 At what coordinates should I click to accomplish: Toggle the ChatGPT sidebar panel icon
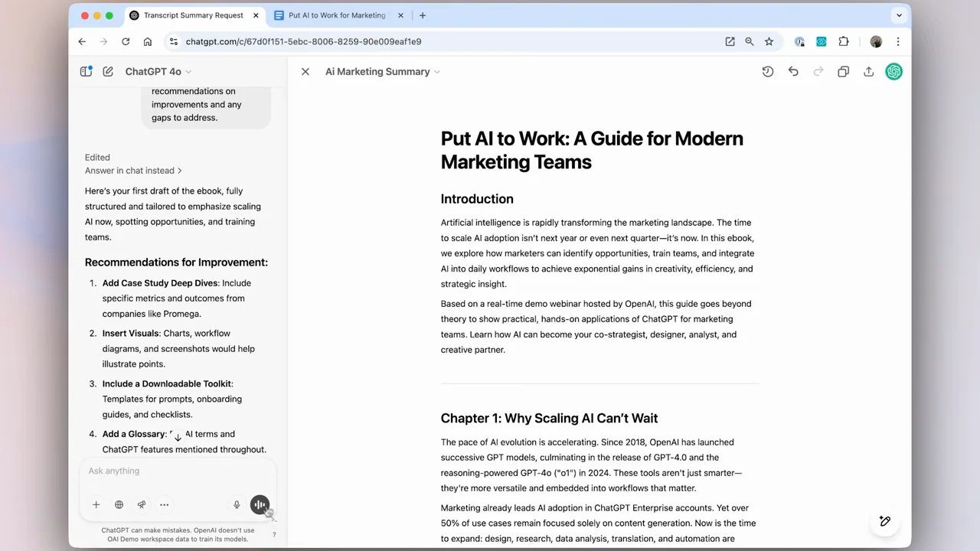pyautogui.click(x=86, y=71)
